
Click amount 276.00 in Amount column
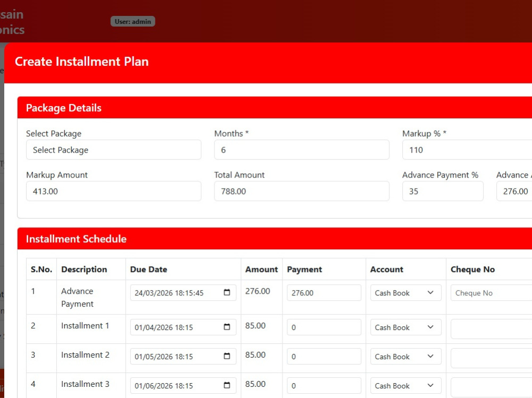tap(257, 291)
